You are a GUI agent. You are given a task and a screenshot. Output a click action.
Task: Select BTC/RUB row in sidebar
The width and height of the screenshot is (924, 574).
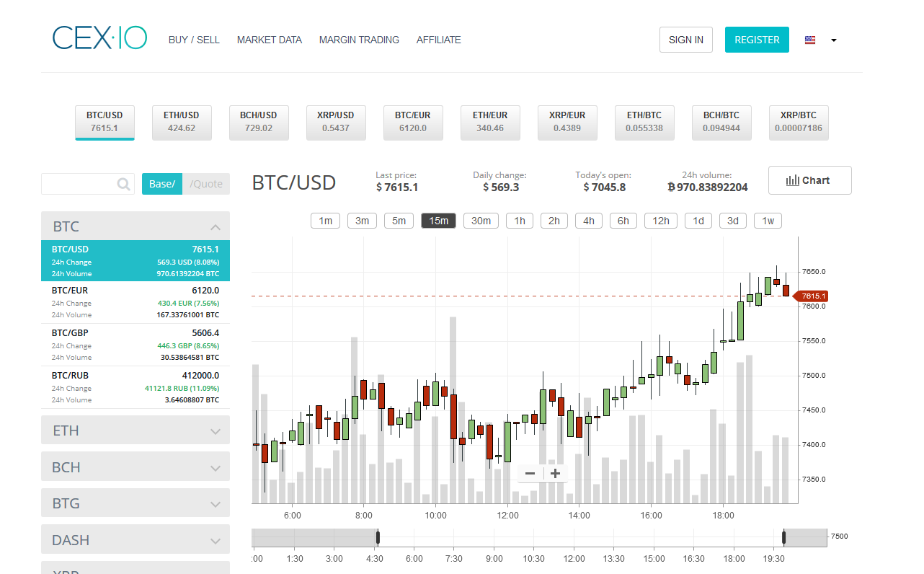point(136,387)
